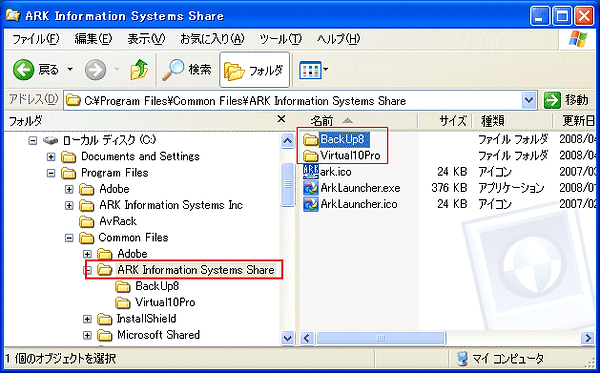The width and height of the screenshot is (600, 373).
Task: Close the Folders pane with the X
Action: tap(281, 119)
